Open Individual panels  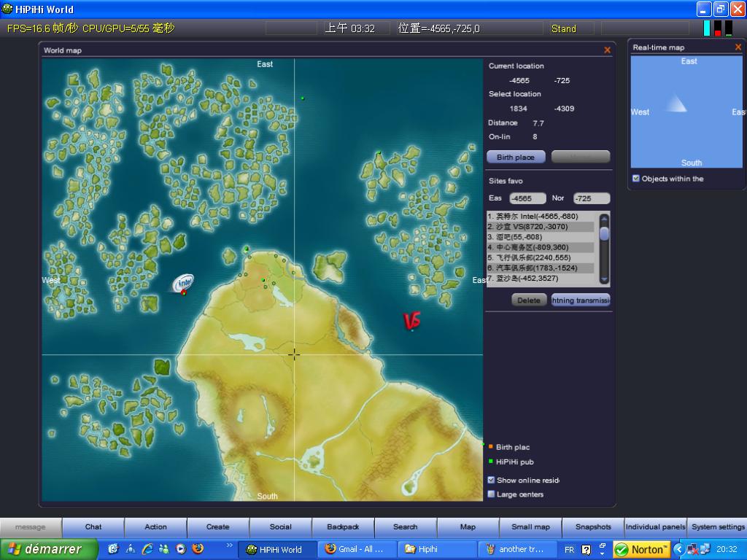[x=656, y=526]
